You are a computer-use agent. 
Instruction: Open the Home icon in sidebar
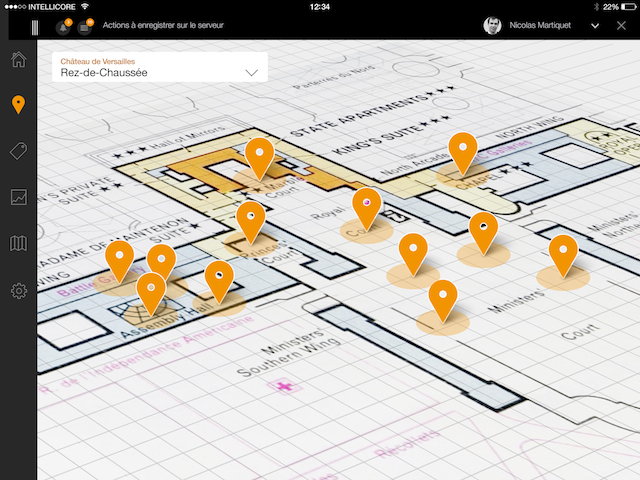click(18, 59)
